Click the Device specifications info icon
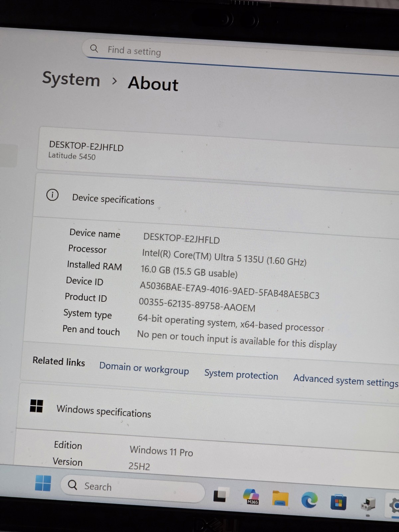Viewport: 399px width, 532px height. 52,195
